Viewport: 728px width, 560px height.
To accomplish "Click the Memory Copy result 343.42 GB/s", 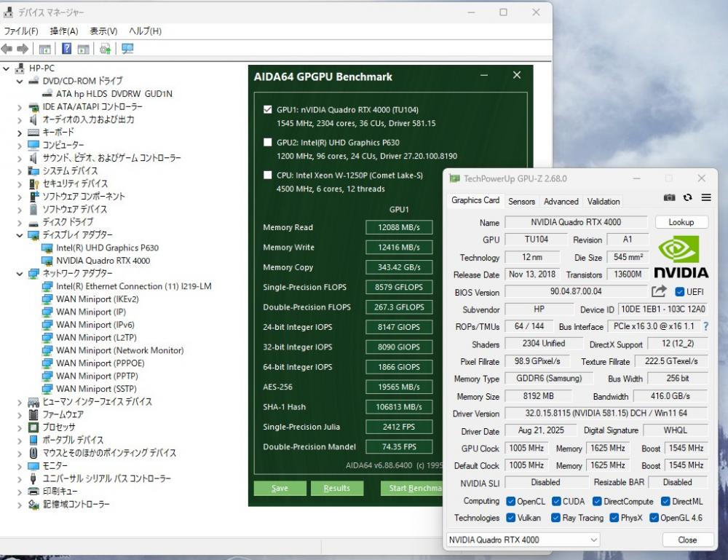I will (x=399, y=267).
